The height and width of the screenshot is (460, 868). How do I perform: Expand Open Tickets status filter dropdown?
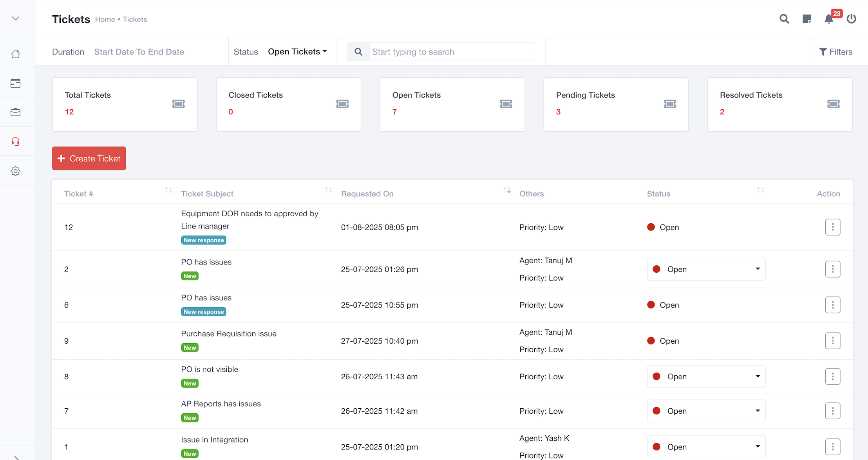tap(297, 52)
